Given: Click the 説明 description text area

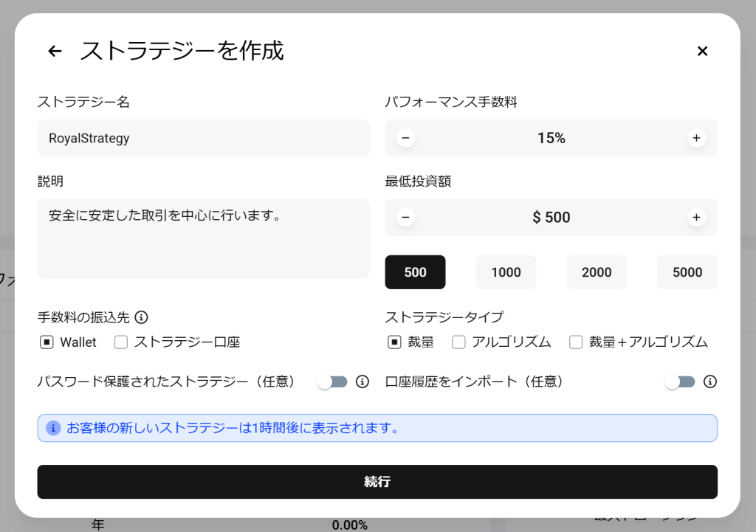Looking at the screenshot, I should (x=203, y=238).
